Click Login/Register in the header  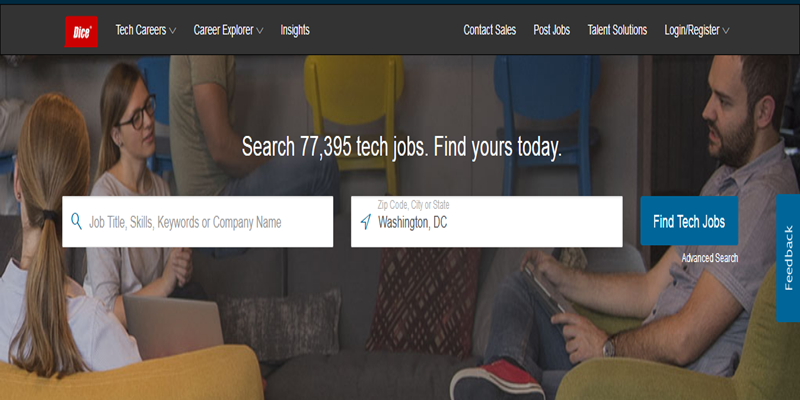coord(692,30)
